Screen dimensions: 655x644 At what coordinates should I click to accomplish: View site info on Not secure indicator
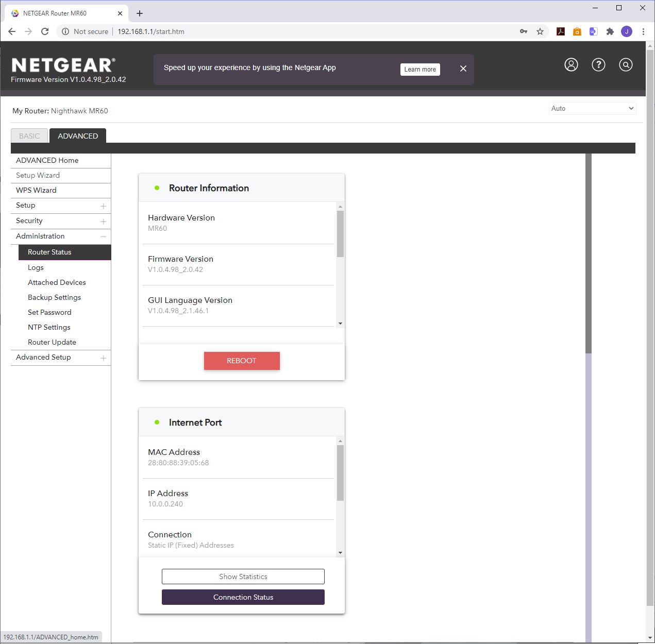pyautogui.click(x=85, y=31)
